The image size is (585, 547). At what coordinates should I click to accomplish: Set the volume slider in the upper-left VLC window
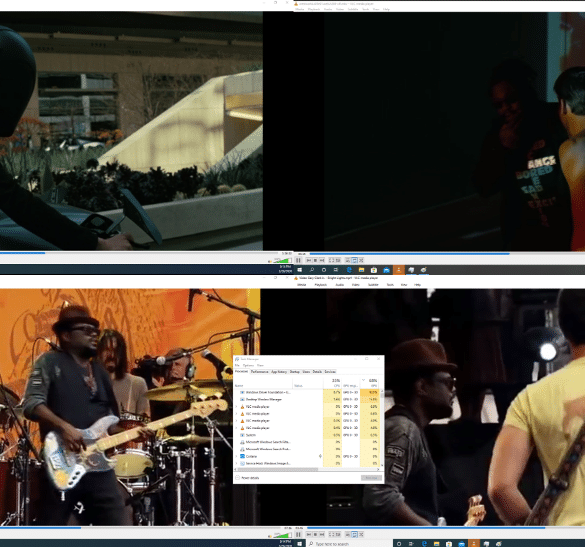click(x=283, y=260)
